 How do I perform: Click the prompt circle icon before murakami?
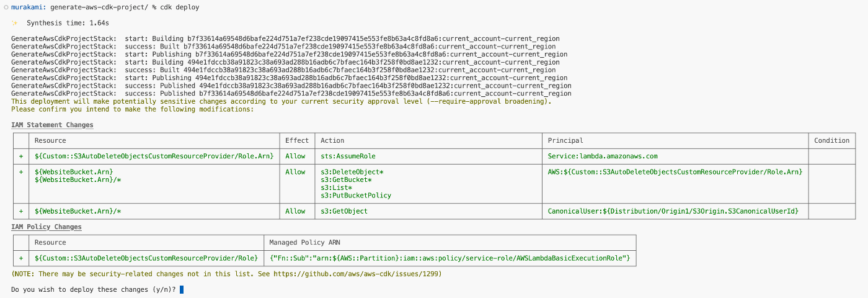point(6,7)
